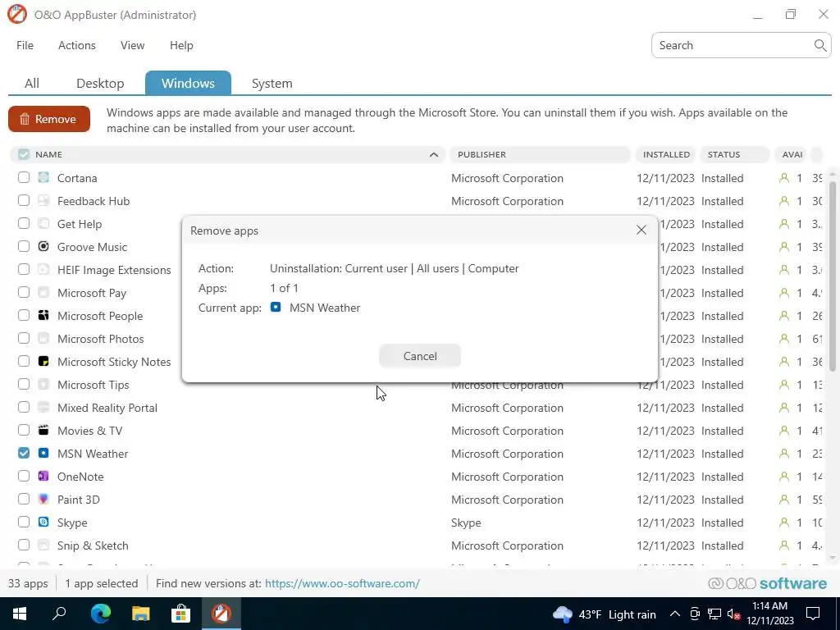Click the taskbar clock showing 1:14 AM
Screen dimensions: 840x630
point(769,614)
